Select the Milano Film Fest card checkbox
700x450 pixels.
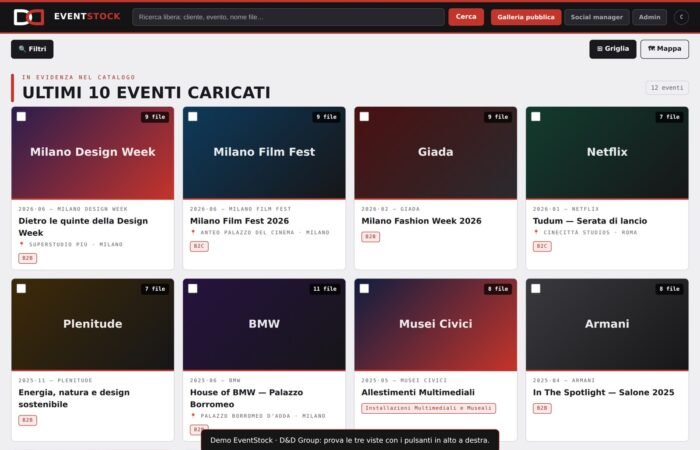(192, 117)
